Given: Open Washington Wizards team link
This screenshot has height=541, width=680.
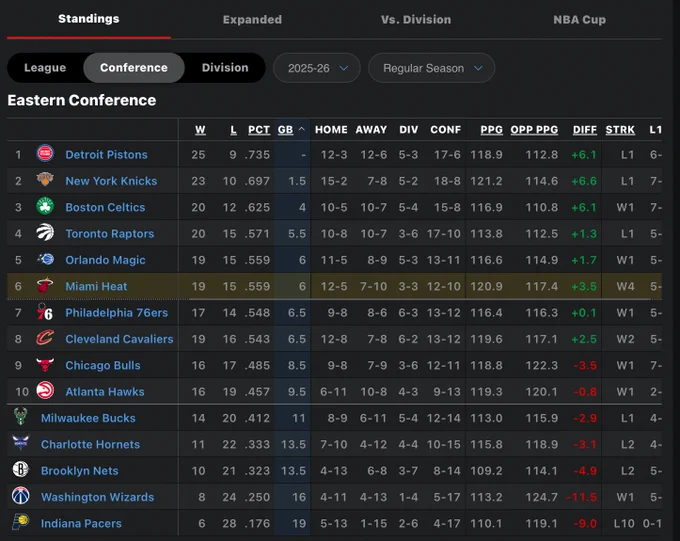Looking at the screenshot, I should pyautogui.click(x=97, y=497).
